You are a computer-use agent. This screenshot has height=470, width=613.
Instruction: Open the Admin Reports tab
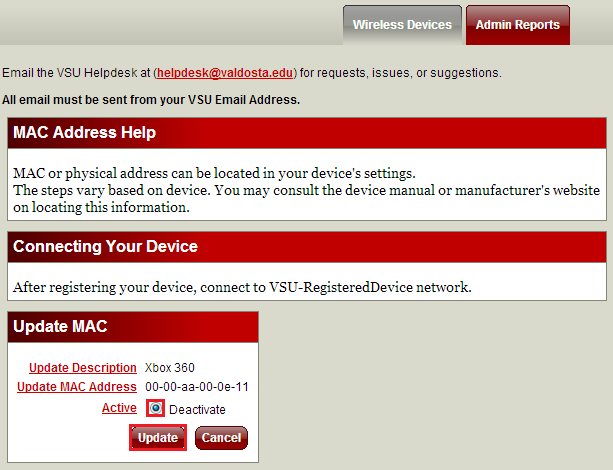(518, 25)
